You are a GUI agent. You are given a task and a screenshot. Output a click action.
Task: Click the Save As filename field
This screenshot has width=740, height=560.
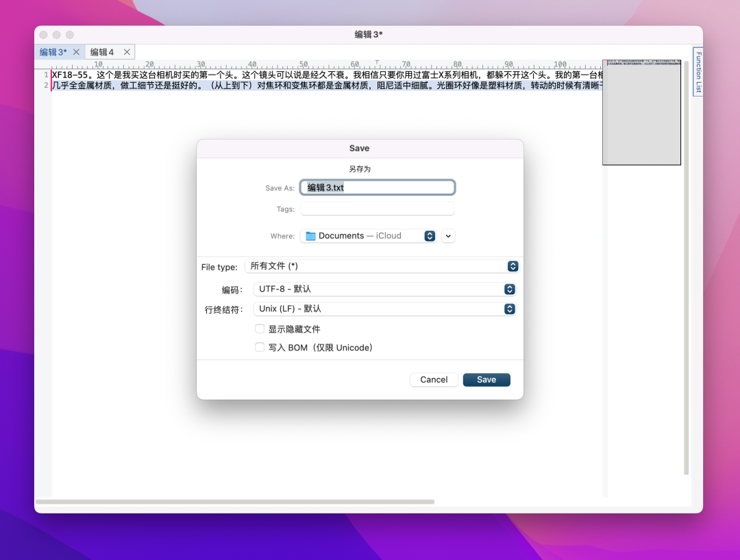378,188
